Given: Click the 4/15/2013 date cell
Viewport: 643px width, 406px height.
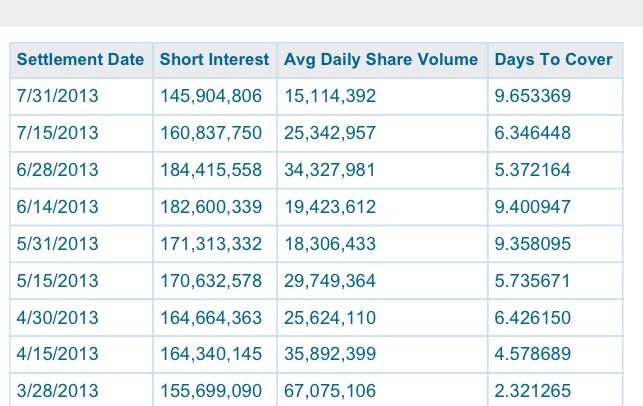Looking at the screenshot, I should coord(58,354).
